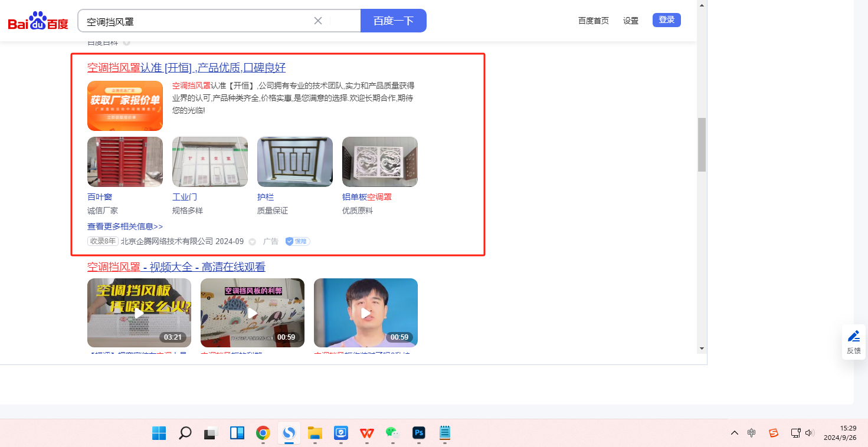Image resolution: width=868 pixels, height=447 pixels.
Task: Click the 铝单板空调罩 text link
Action: pyautogui.click(x=367, y=197)
